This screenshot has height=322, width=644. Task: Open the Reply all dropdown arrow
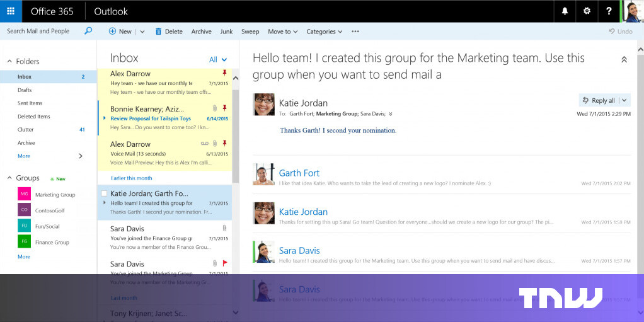tap(624, 100)
